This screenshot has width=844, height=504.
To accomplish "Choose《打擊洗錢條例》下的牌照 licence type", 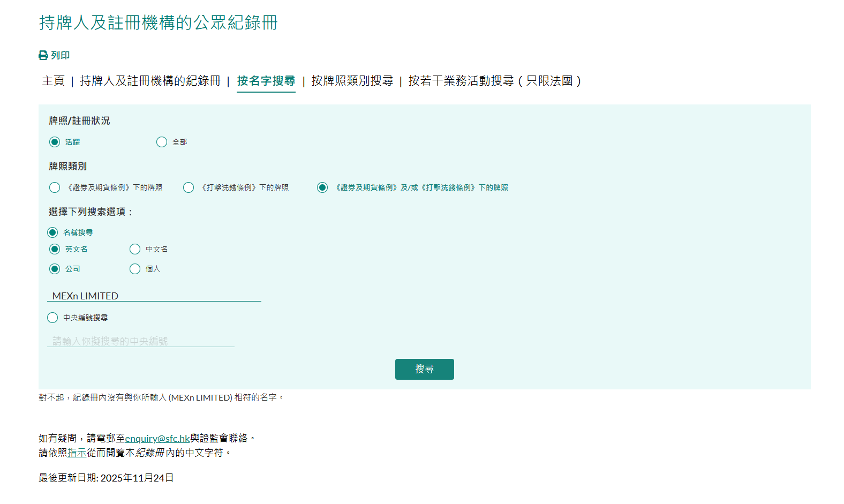I will (x=189, y=187).
